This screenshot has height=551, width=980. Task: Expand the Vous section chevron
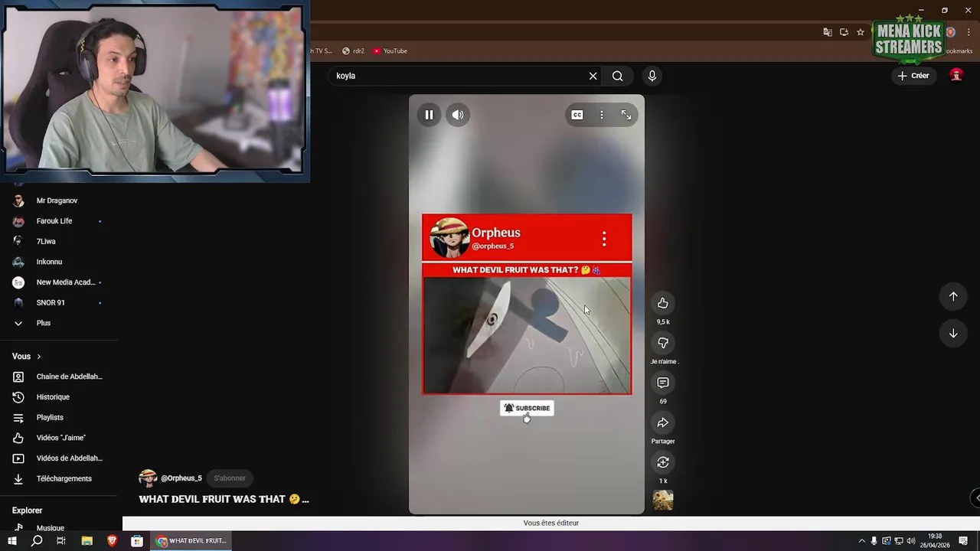click(39, 357)
